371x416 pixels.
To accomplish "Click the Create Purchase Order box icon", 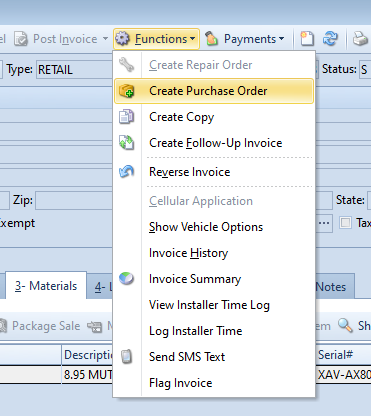I will [x=127, y=91].
